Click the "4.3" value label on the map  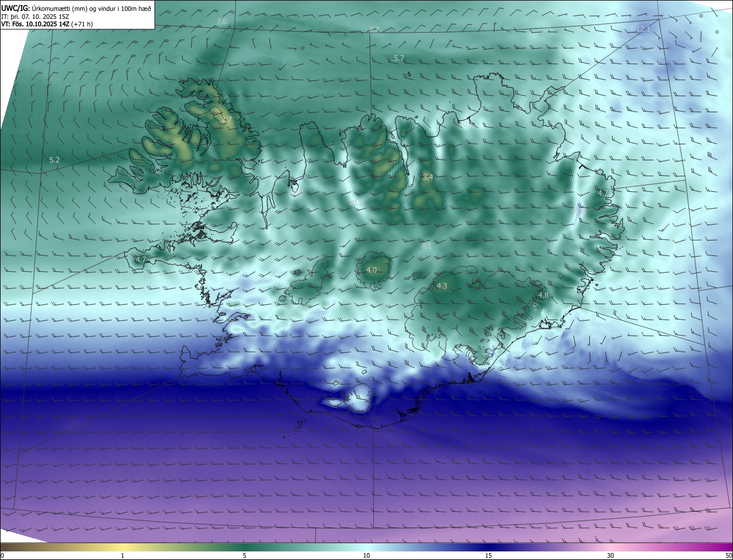coord(442,285)
